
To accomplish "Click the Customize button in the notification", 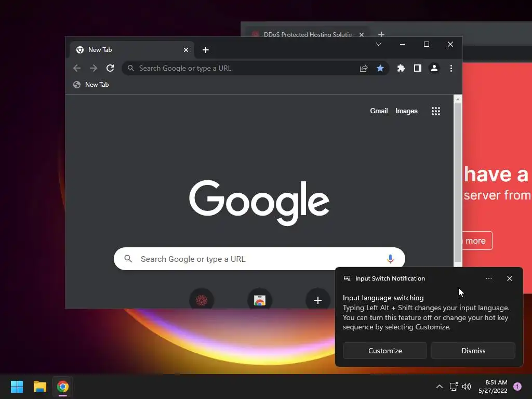I will click(385, 351).
